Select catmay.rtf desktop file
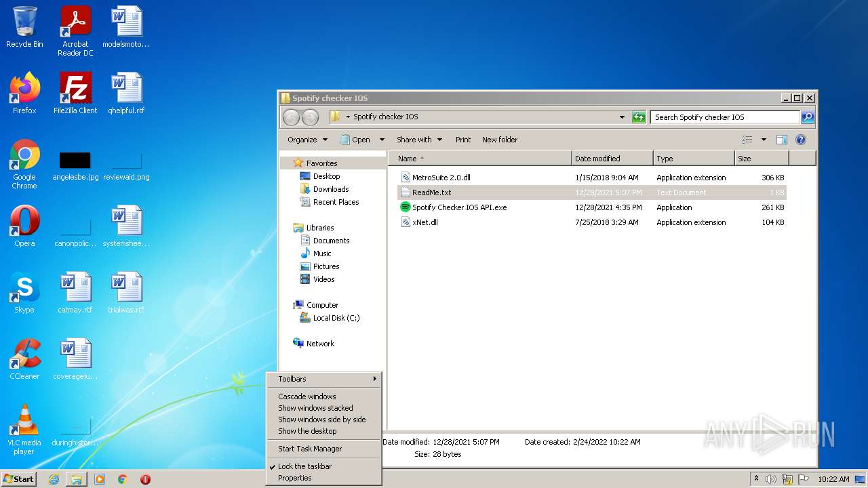The height and width of the screenshot is (488, 868). pyautogui.click(x=75, y=293)
